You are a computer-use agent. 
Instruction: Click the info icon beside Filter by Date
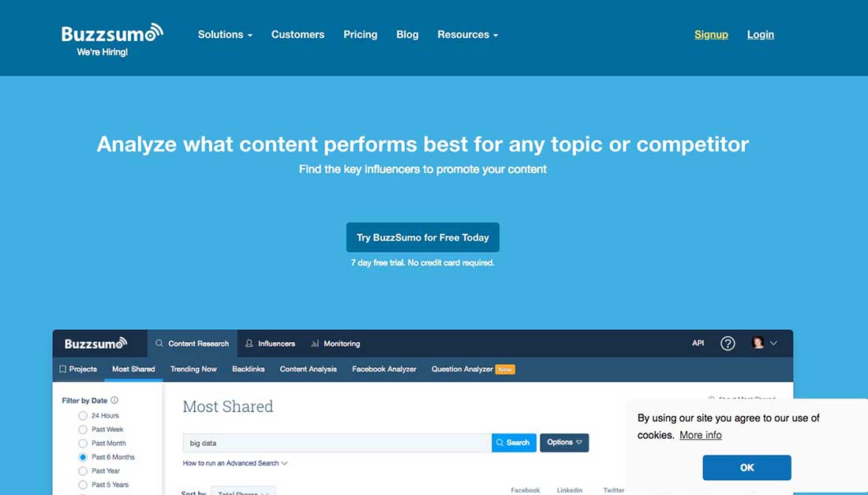tap(114, 400)
